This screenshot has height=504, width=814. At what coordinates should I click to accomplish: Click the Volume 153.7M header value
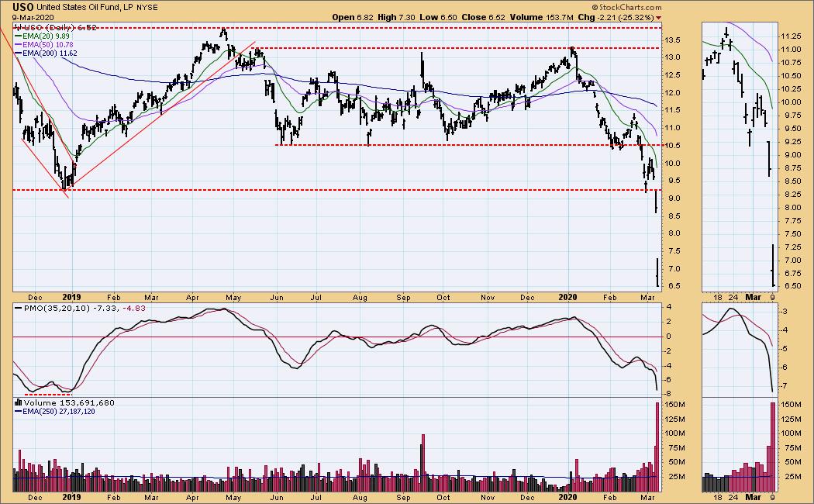[x=541, y=17]
